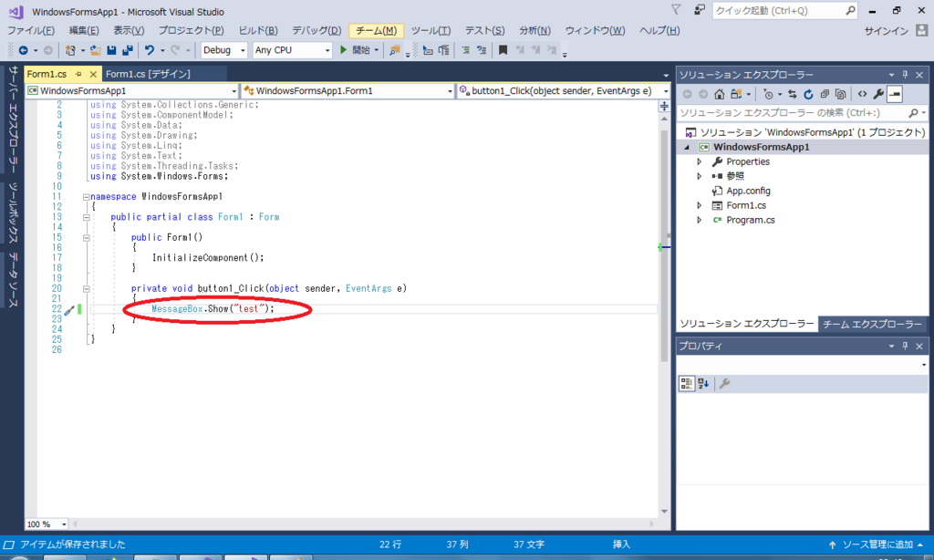
Task: Click the Home icon in Solution Explorer
Action: 720,94
